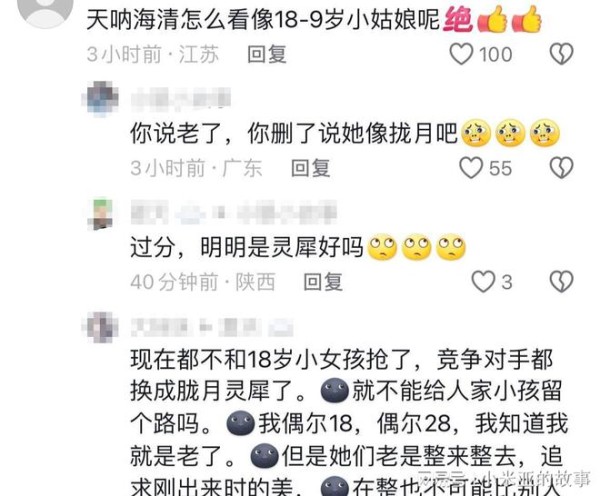Screen dimensions: 600x496
Task: Reply to the 江苏 comment
Action: (x=267, y=54)
